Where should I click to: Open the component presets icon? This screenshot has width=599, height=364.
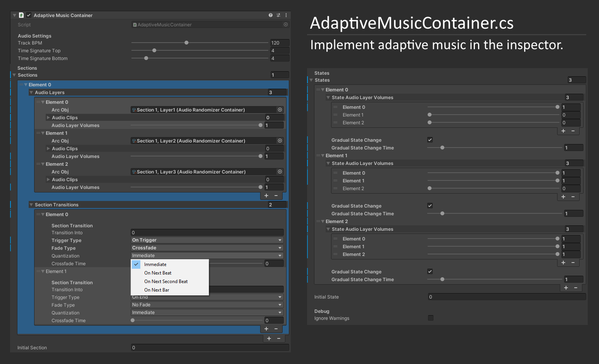click(278, 15)
